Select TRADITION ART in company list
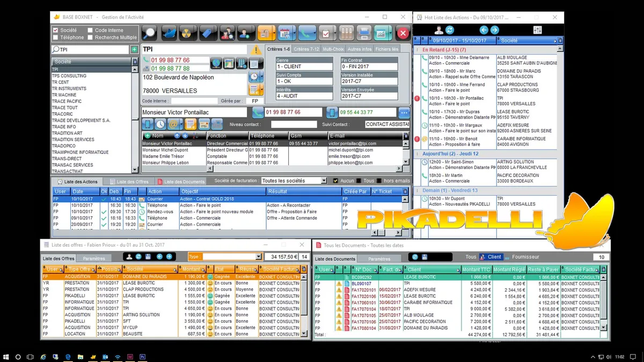 click(x=91, y=133)
